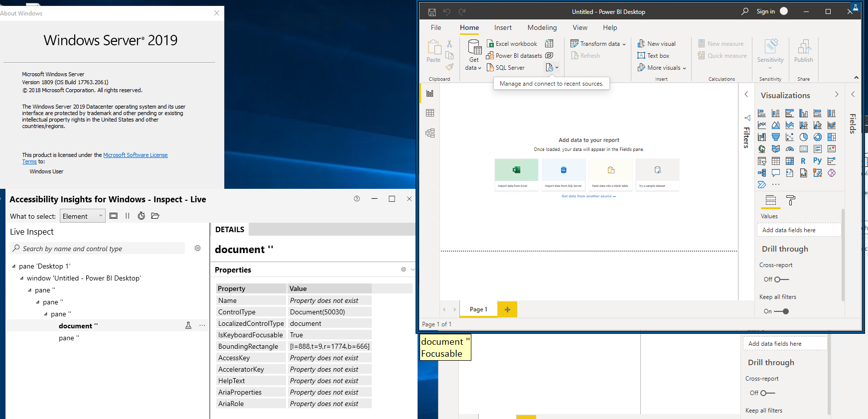Image resolution: width=868 pixels, height=419 pixels.
Task: Expand the Fields pane chevron
Action: [853, 94]
